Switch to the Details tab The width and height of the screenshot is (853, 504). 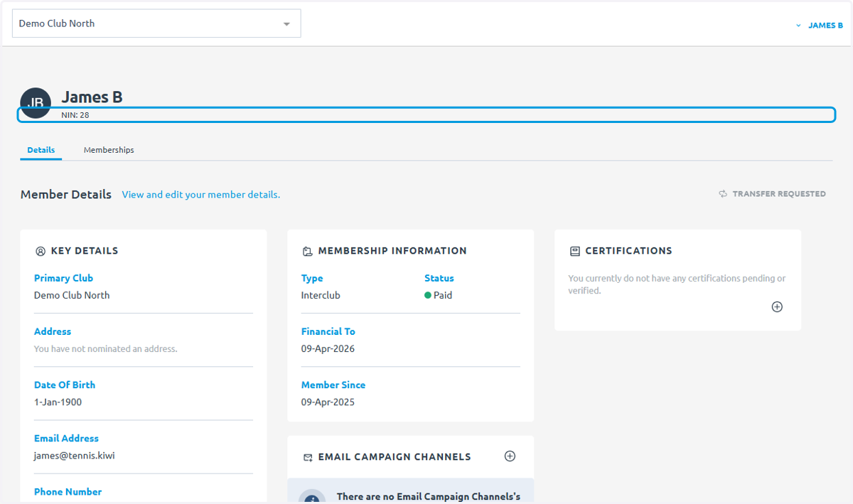(41, 150)
